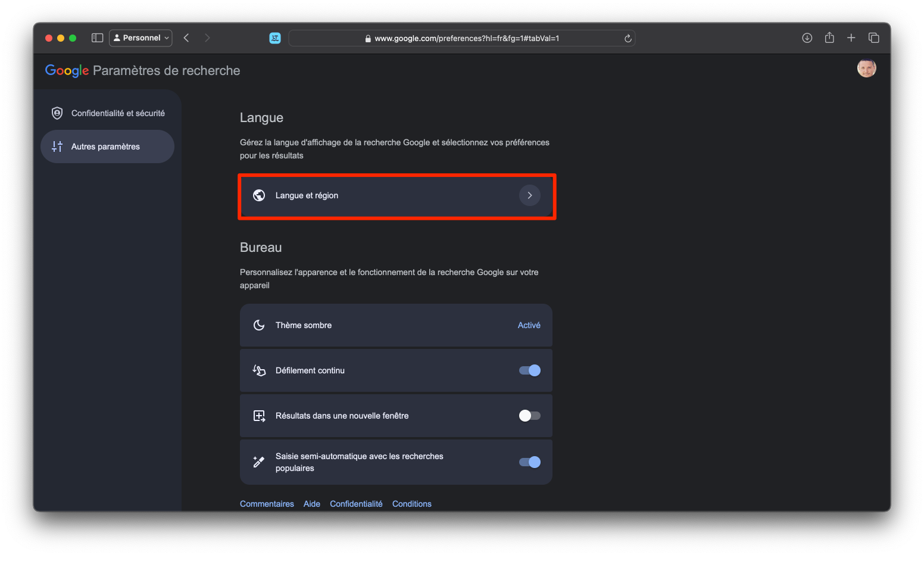
Task: Click the Google logo
Action: pyautogui.click(x=67, y=71)
